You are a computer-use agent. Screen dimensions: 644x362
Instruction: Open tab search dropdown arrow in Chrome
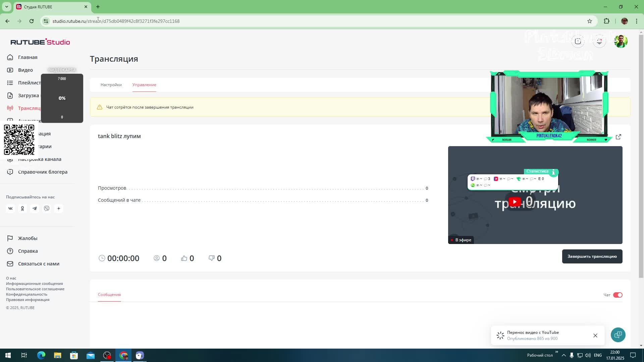(6, 7)
